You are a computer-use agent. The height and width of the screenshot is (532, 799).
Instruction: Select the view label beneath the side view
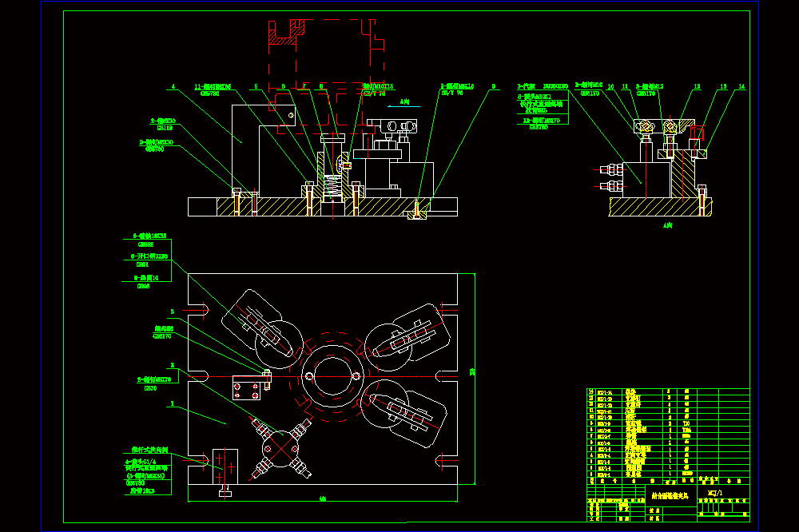click(x=667, y=225)
